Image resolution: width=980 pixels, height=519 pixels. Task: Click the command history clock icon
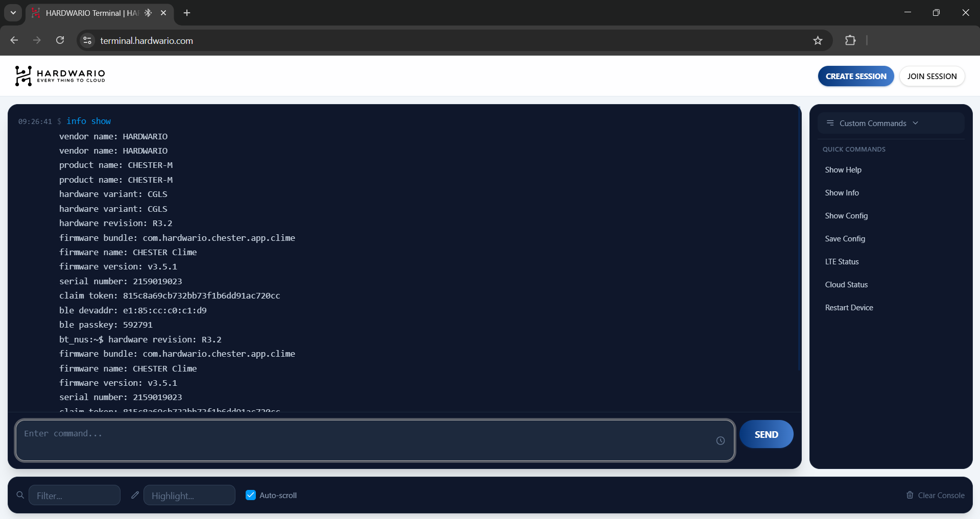720,440
